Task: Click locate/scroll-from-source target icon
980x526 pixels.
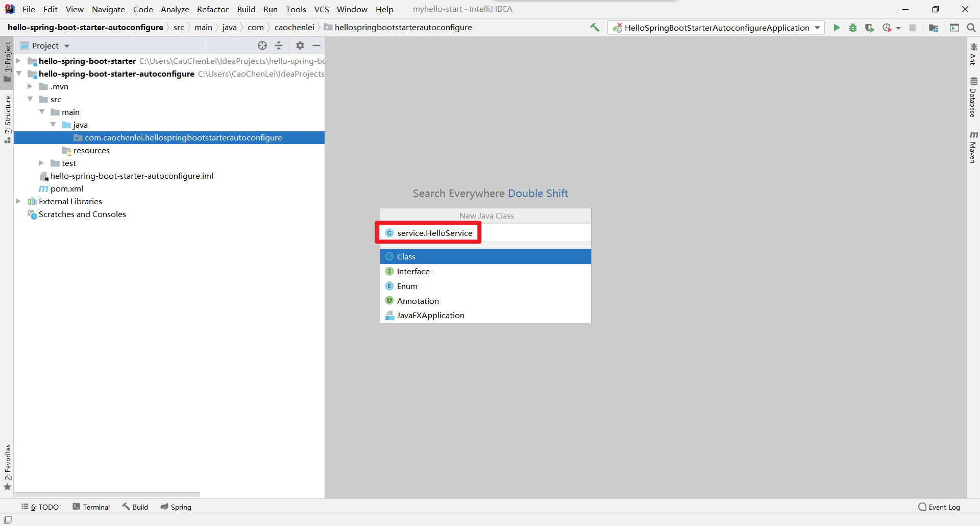Action: click(262, 45)
